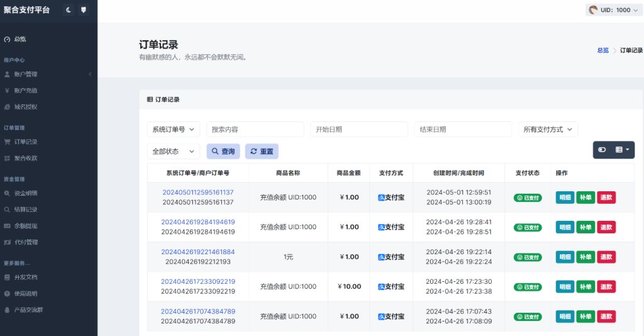Screen dimensions: 644x336
Task: Select 聚合收款 in the sidebar
Action: (26, 158)
